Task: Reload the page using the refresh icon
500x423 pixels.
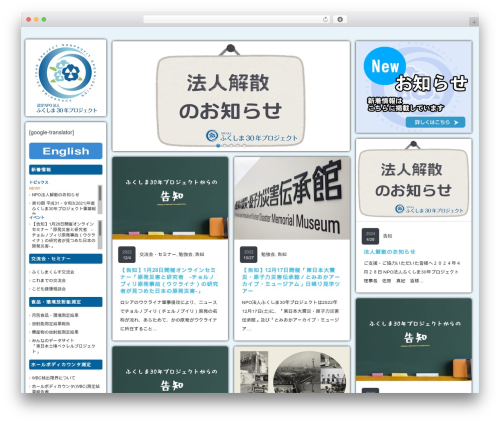Action: 325,19
